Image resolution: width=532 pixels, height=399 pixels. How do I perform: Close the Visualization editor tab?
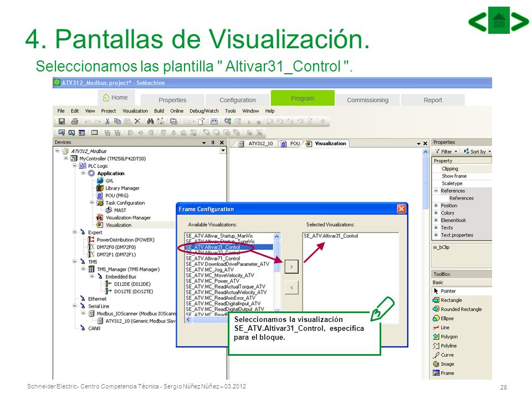coord(425,144)
